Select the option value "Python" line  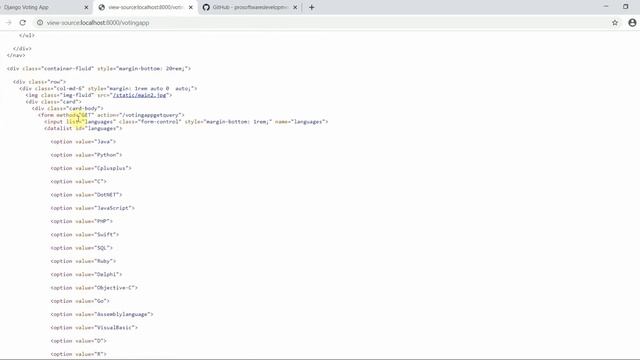(87, 155)
